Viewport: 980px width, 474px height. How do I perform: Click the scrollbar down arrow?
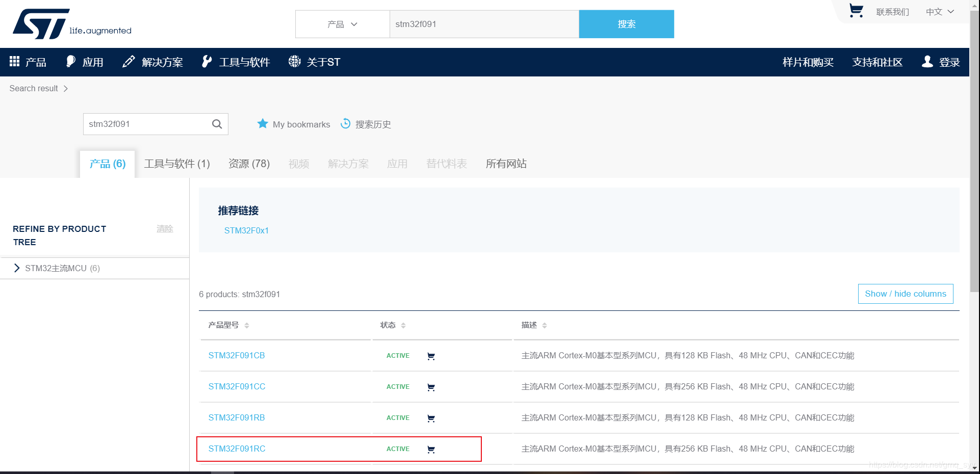[974, 467]
